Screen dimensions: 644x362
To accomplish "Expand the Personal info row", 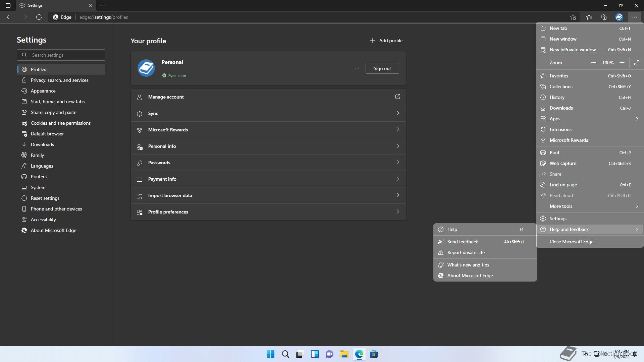I will 268,146.
